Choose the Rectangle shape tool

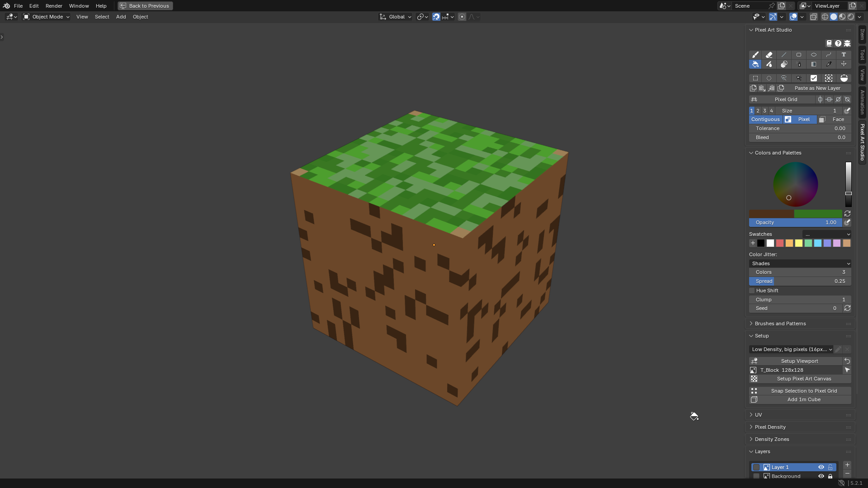tap(799, 55)
